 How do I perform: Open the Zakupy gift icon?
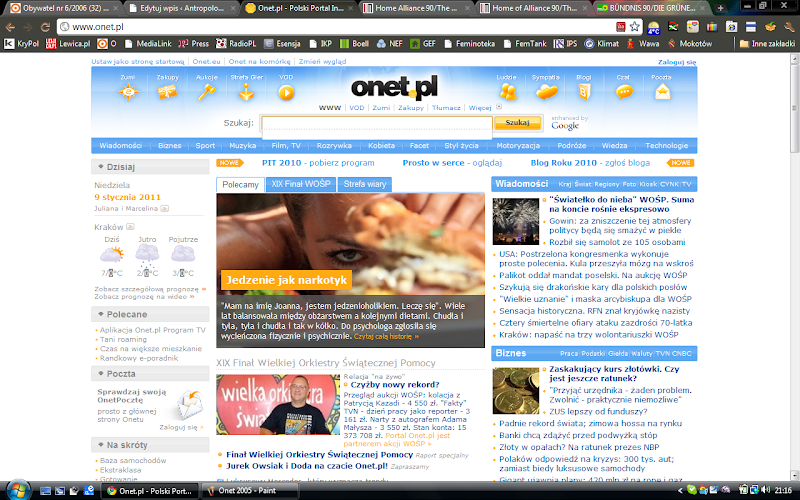click(x=167, y=92)
